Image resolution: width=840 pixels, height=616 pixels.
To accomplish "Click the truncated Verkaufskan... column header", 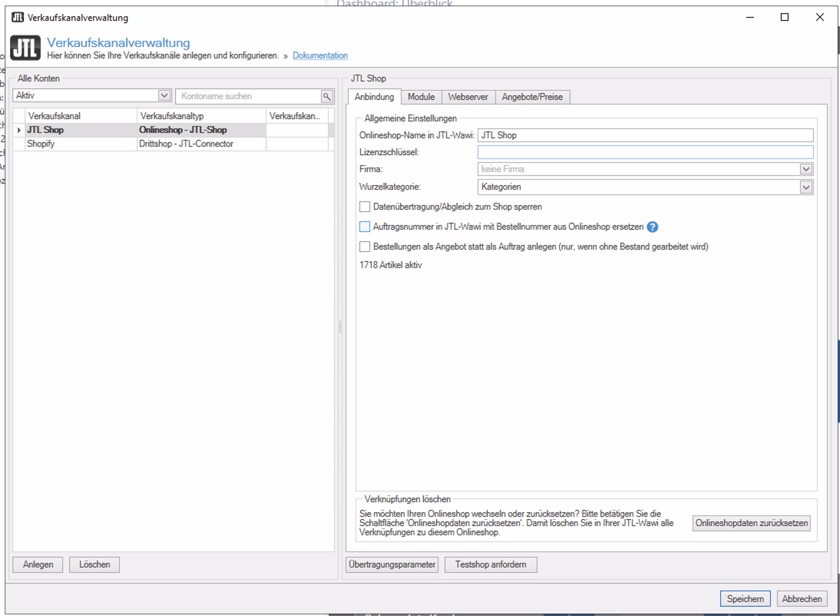I will (x=297, y=116).
